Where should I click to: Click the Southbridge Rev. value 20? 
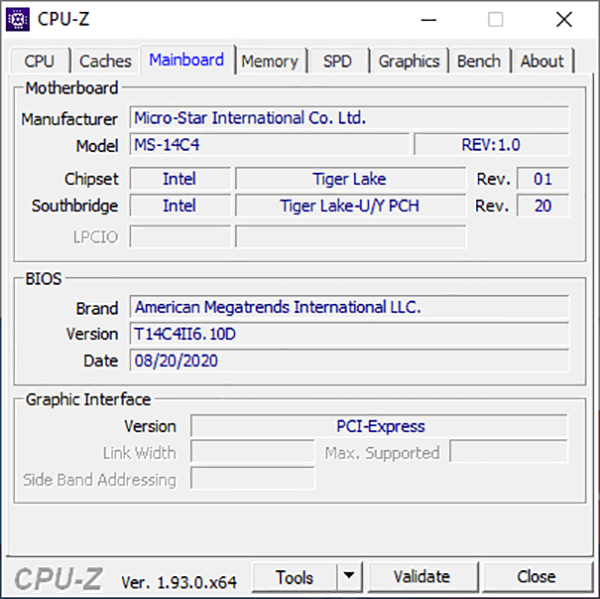pyautogui.click(x=543, y=206)
